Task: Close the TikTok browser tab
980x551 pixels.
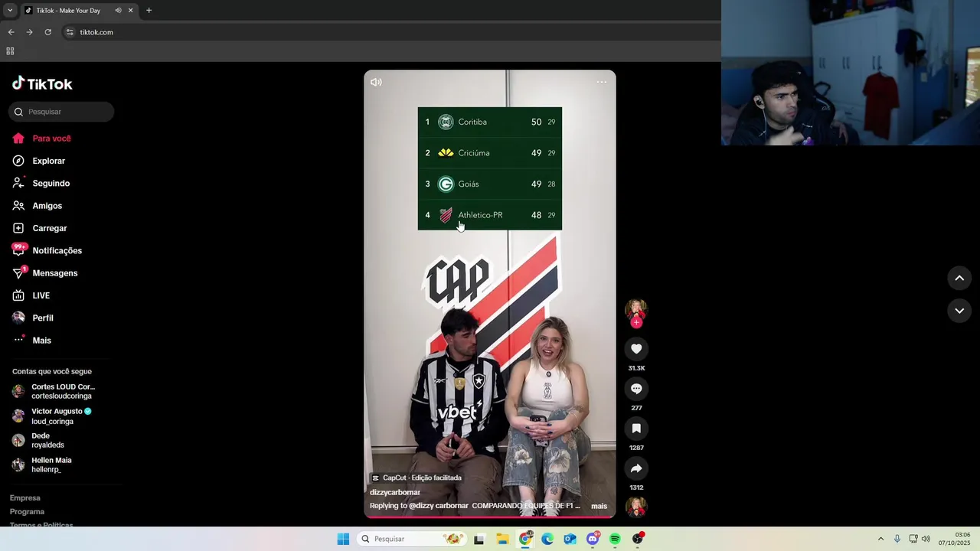Action: [130, 10]
